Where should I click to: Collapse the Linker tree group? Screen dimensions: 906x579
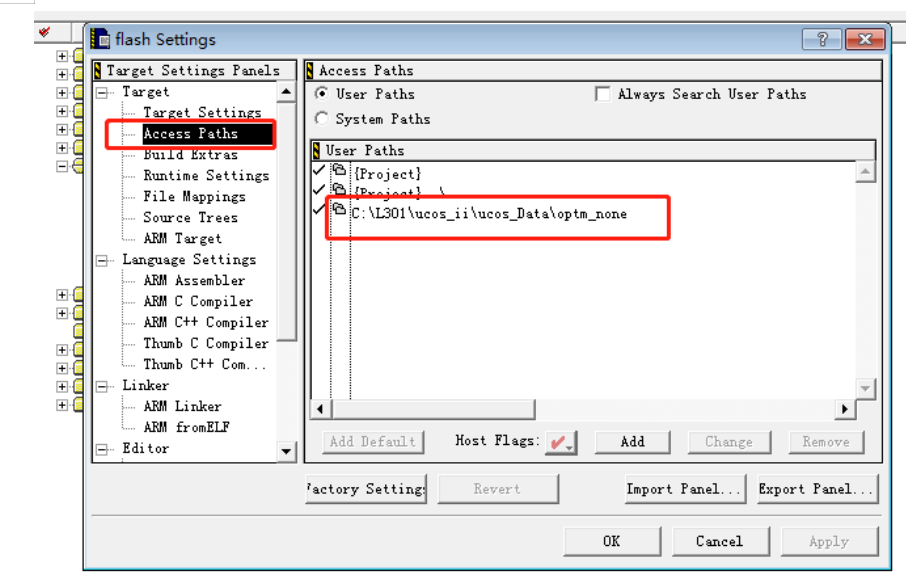coord(102,386)
